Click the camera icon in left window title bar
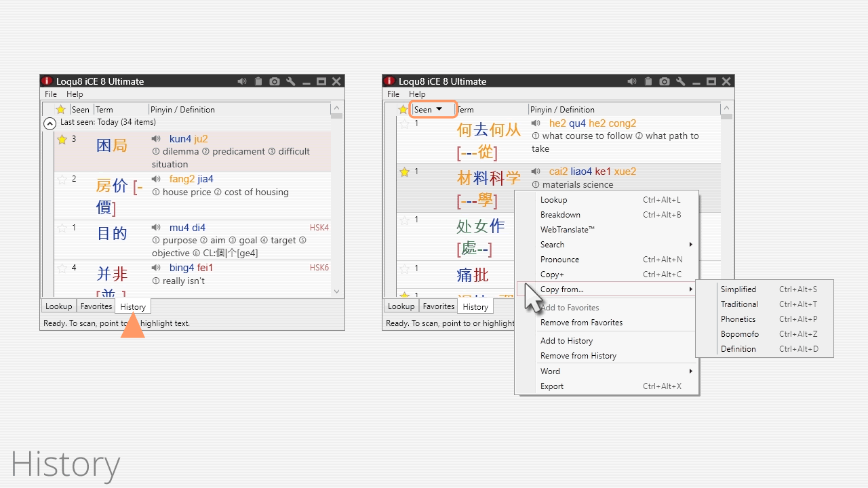868x488 pixels. (x=275, y=81)
